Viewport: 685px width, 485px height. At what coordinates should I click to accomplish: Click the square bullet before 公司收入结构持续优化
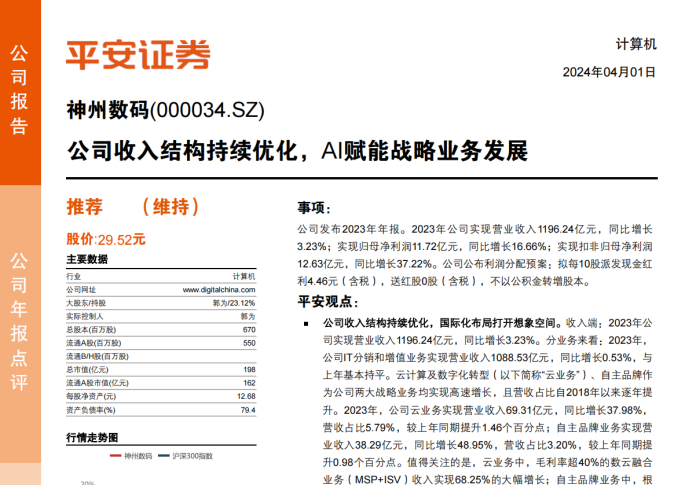click(305, 325)
